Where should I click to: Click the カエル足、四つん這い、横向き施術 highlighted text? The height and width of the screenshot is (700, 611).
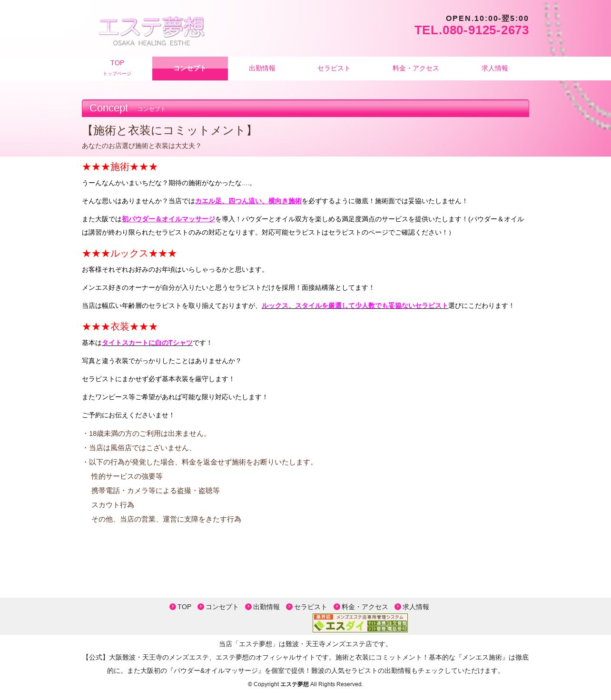coord(248,201)
